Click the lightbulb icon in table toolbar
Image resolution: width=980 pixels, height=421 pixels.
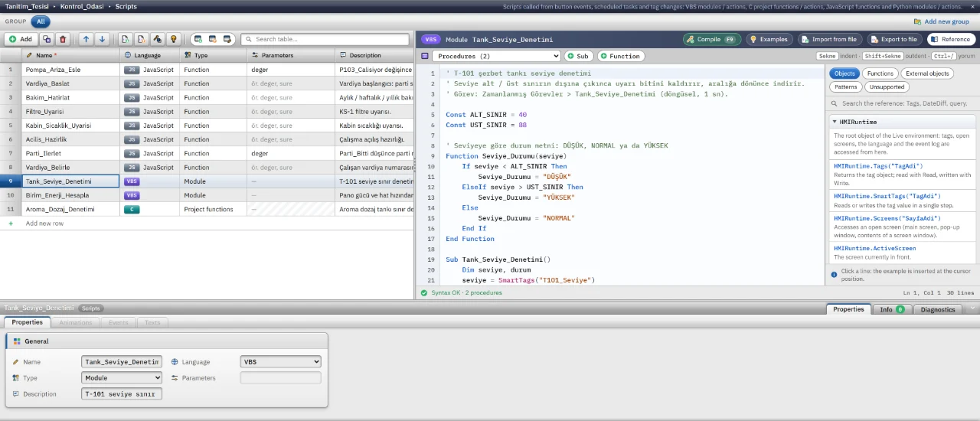pos(174,39)
